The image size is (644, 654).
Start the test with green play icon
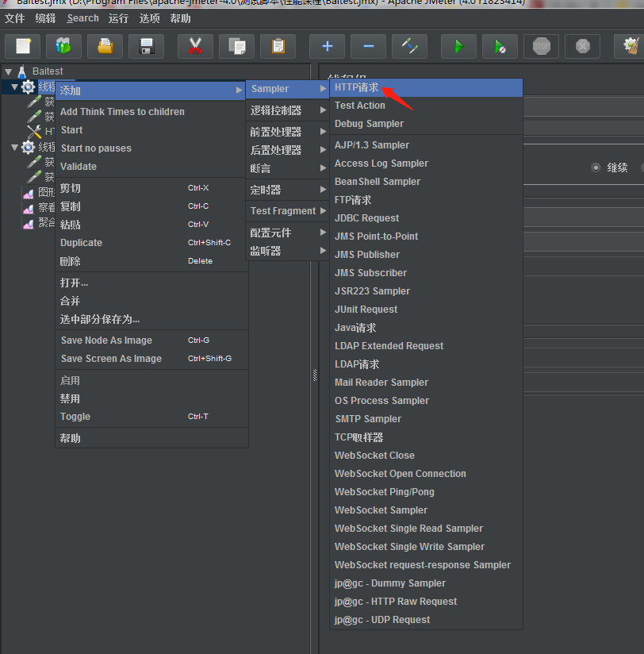pyautogui.click(x=459, y=46)
